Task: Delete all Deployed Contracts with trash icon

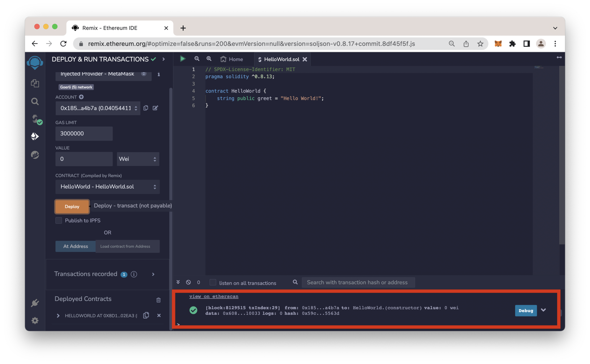Action: tap(158, 300)
